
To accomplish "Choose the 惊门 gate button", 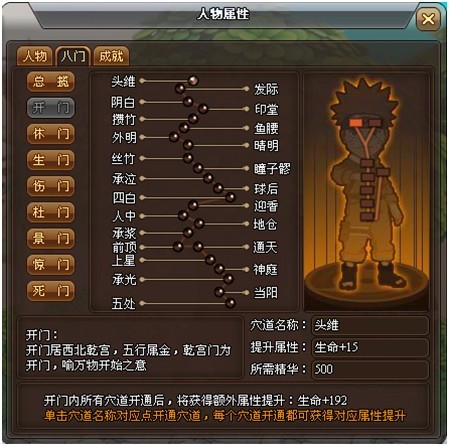I will click(51, 265).
